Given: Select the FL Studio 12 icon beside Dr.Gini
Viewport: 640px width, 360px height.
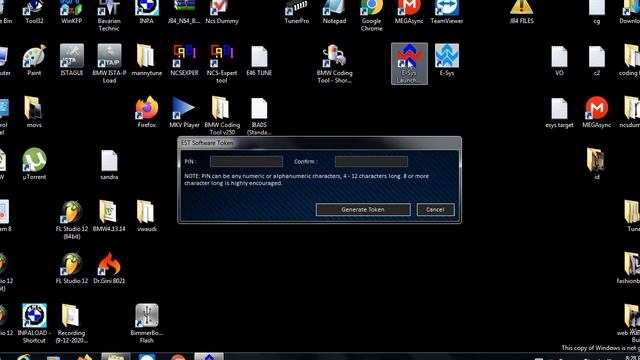Looking at the screenshot, I should (x=71, y=268).
